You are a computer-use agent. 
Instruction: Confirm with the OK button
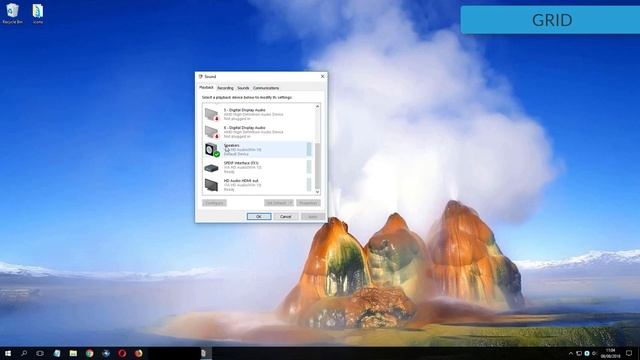259,216
